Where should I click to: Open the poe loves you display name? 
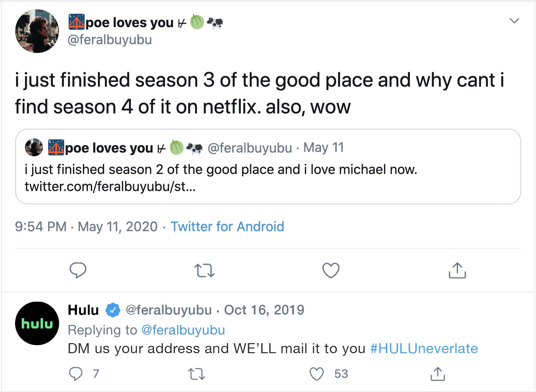pos(129,23)
